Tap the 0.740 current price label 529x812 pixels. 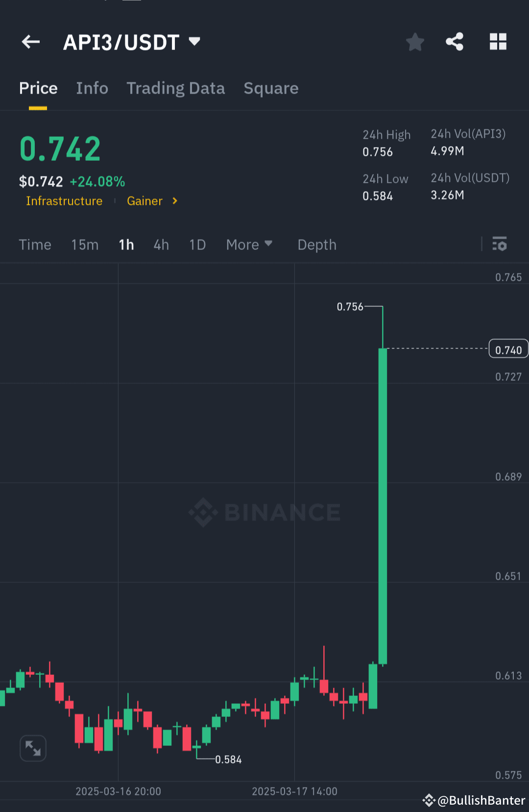pos(508,348)
